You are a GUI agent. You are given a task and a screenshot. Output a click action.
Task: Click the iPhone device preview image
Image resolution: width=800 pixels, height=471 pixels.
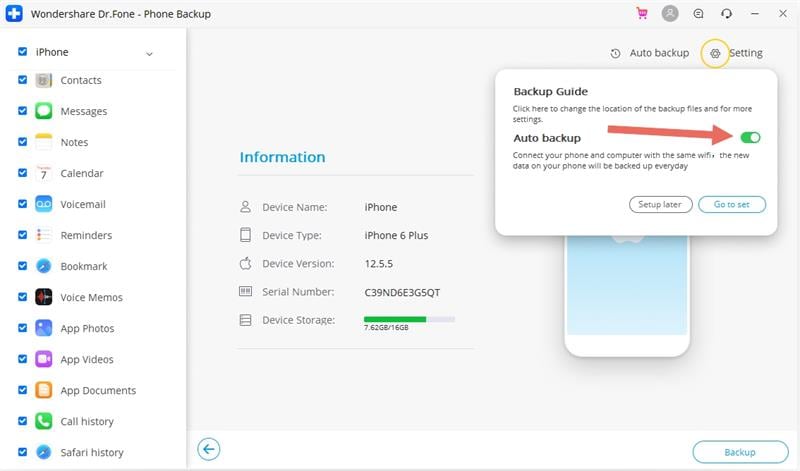tap(627, 296)
